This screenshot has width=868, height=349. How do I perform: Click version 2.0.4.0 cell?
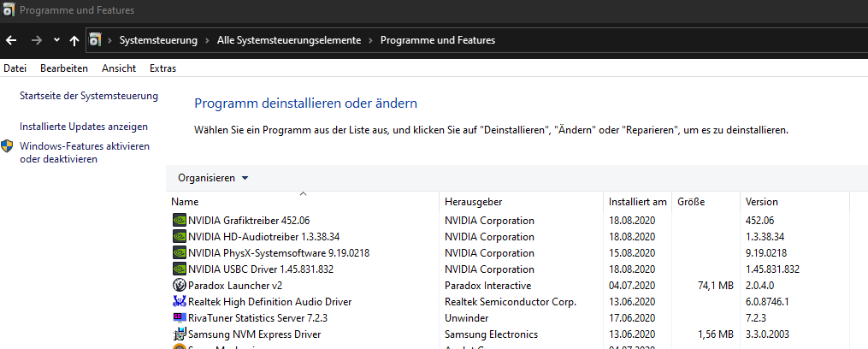760,286
